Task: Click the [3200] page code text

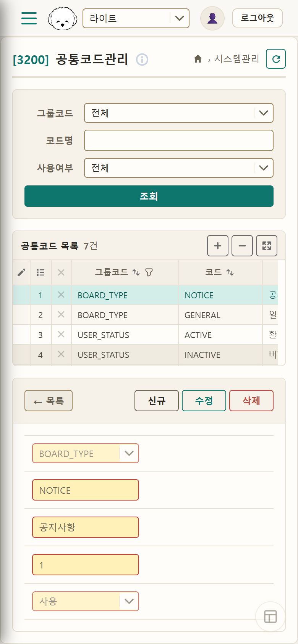Action: tap(31, 60)
